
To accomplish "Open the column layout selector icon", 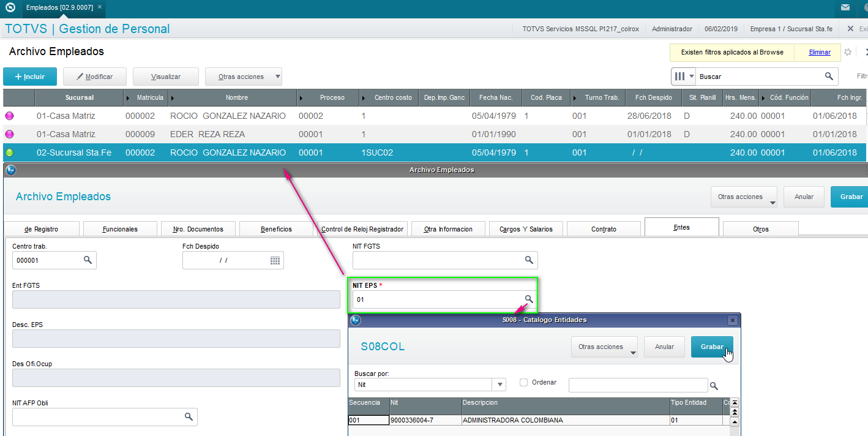I will click(x=679, y=77).
